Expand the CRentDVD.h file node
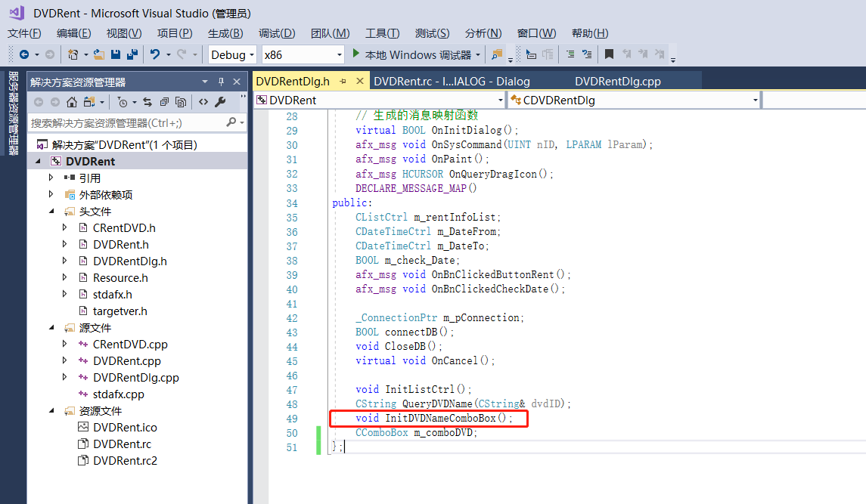Image resolution: width=866 pixels, height=504 pixels. (64, 227)
